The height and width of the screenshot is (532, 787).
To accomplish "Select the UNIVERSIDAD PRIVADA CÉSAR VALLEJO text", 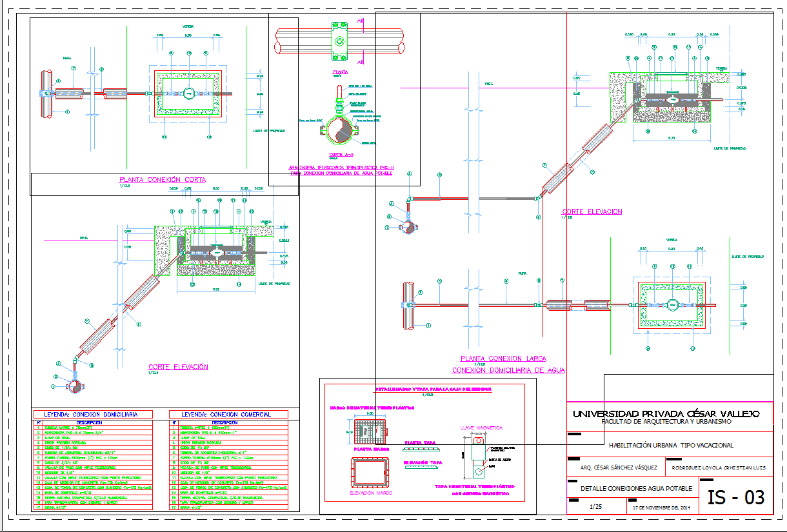I will coord(666,413).
